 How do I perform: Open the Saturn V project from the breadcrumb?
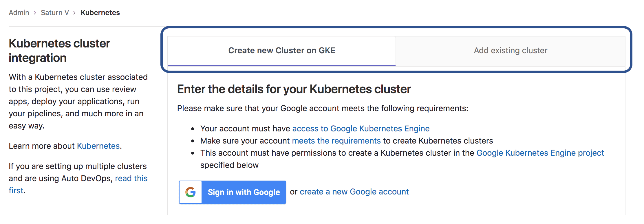click(x=55, y=12)
